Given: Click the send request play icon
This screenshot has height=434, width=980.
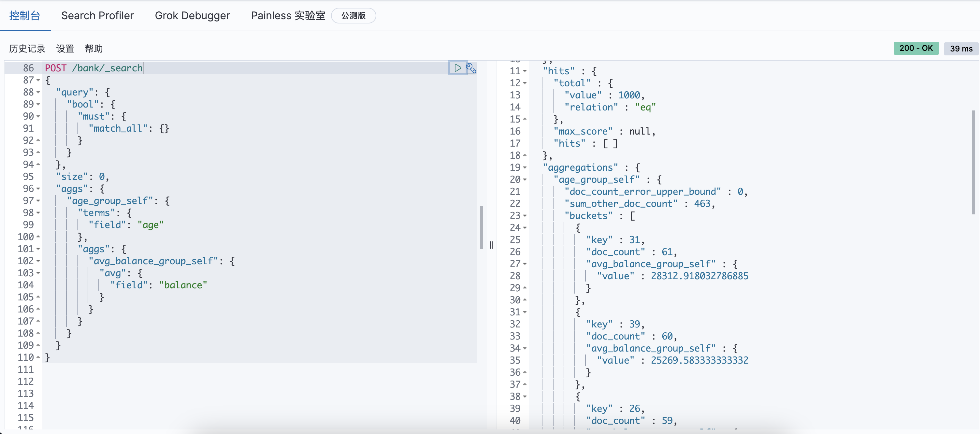Looking at the screenshot, I should [x=458, y=68].
